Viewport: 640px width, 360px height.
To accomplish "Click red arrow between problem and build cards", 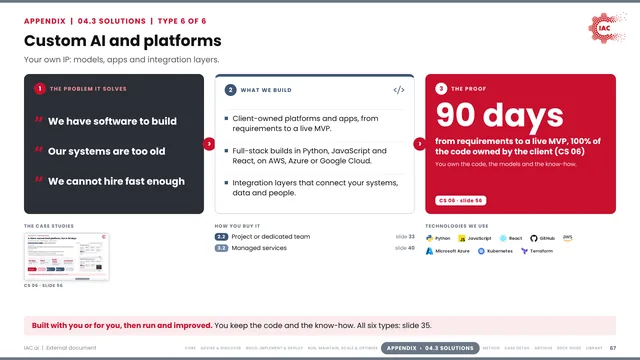I will pyautogui.click(x=209, y=144).
